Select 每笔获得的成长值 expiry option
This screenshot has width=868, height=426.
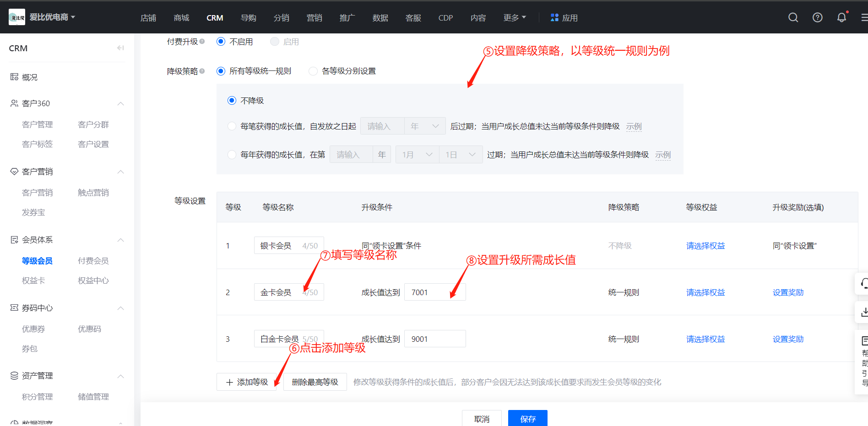pos(232,126)
